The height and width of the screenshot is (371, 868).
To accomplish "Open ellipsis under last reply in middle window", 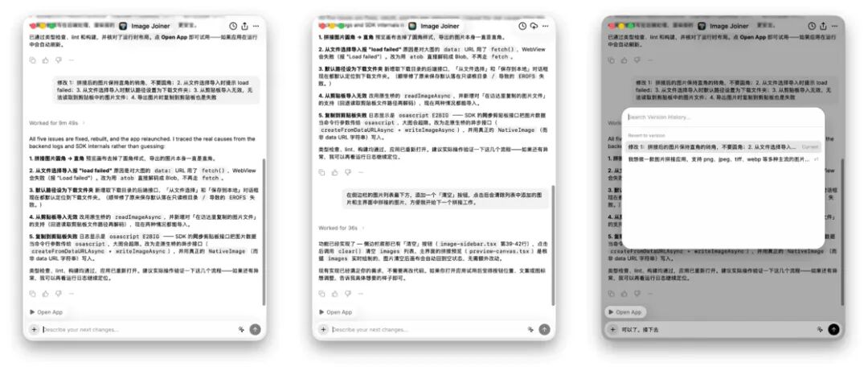I will coord(360,294).
